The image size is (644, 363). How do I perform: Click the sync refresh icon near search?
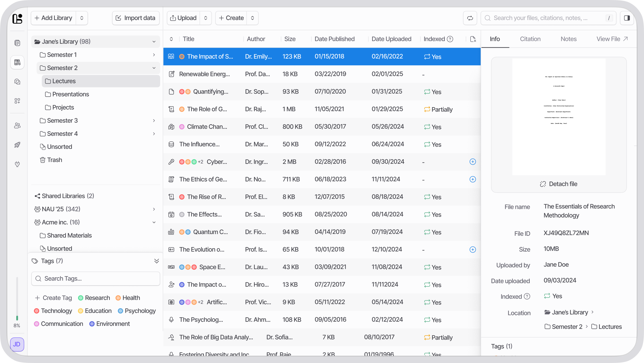(x=470, y=18)
